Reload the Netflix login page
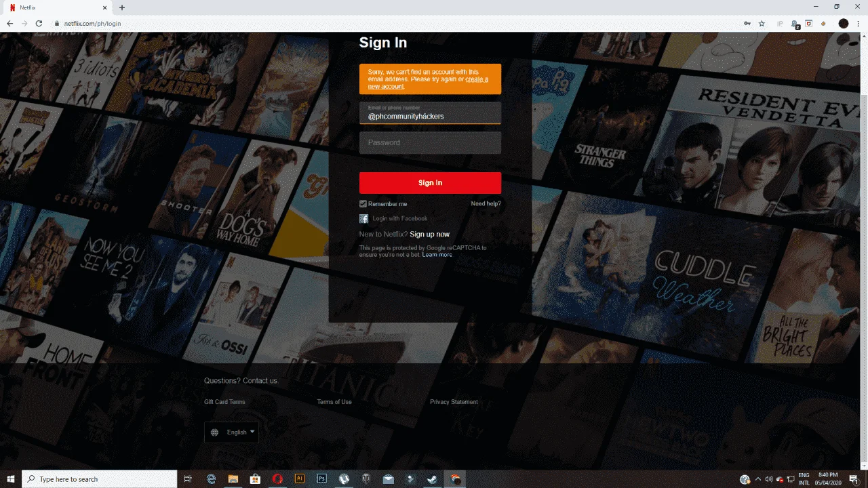 40,23
